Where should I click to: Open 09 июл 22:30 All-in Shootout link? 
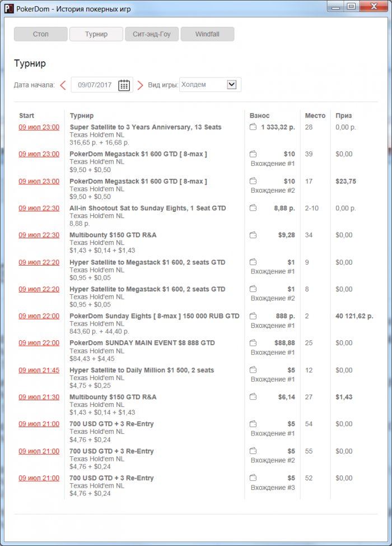pyautogui.click(x=39, y=208)
